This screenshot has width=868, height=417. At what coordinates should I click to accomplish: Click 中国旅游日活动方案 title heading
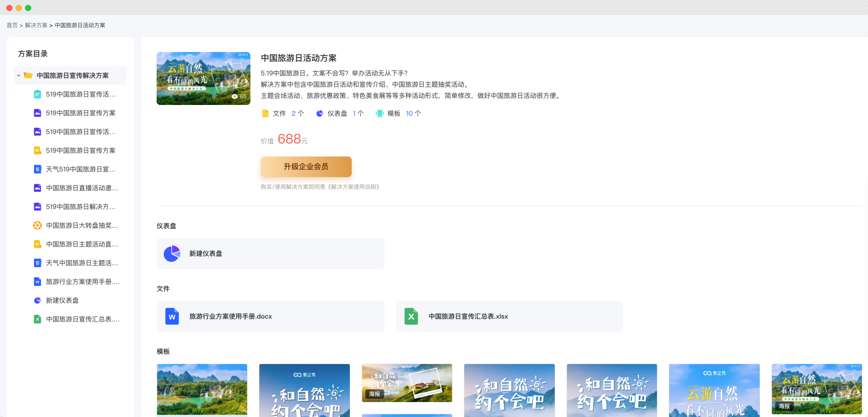point(299,58)
